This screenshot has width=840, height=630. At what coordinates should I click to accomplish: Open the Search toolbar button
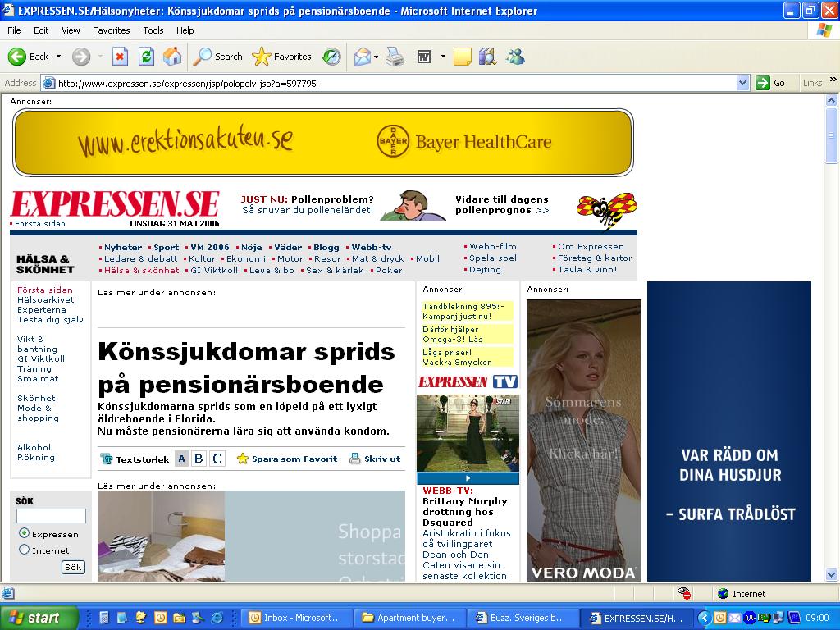point(217,57)
